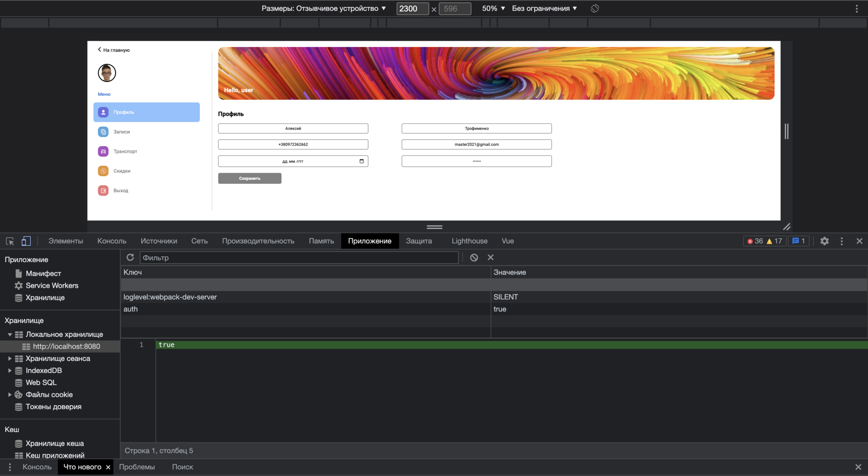Select Web SQL storage item
This screenshot has height=476, width=868.
pos(41,382)
